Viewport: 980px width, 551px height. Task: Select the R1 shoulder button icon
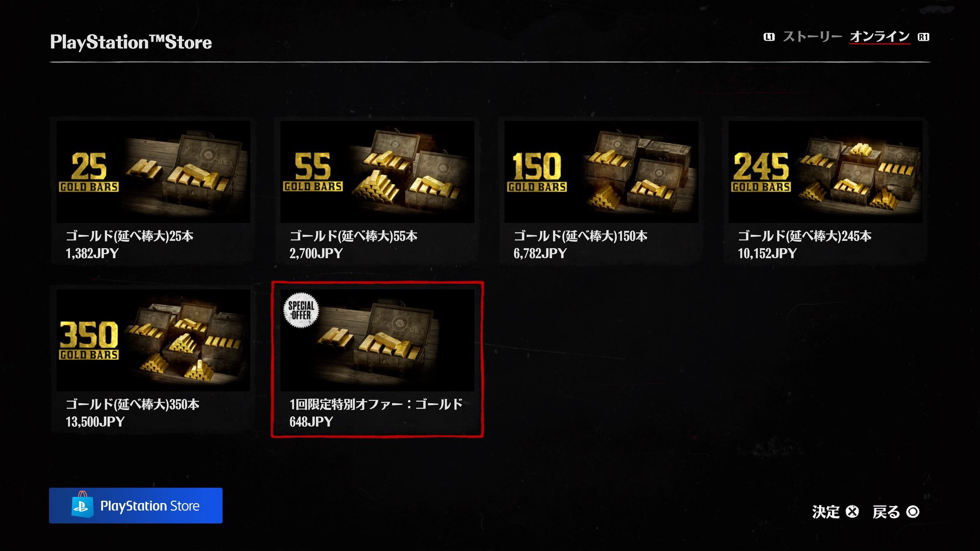[924, 37]
